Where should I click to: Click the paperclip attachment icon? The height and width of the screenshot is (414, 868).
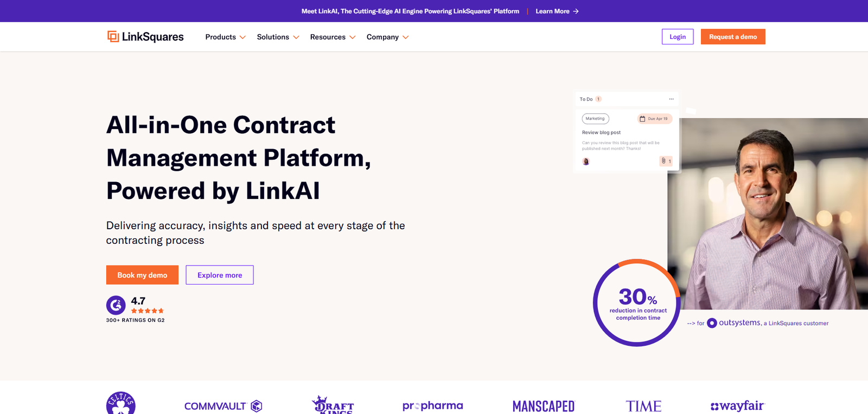tap(663, 161)
